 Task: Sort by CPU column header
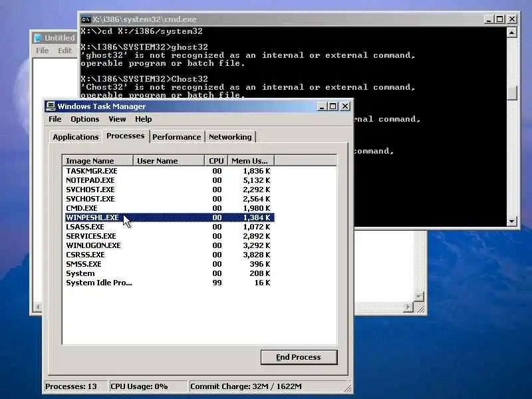tap(216, 161)
